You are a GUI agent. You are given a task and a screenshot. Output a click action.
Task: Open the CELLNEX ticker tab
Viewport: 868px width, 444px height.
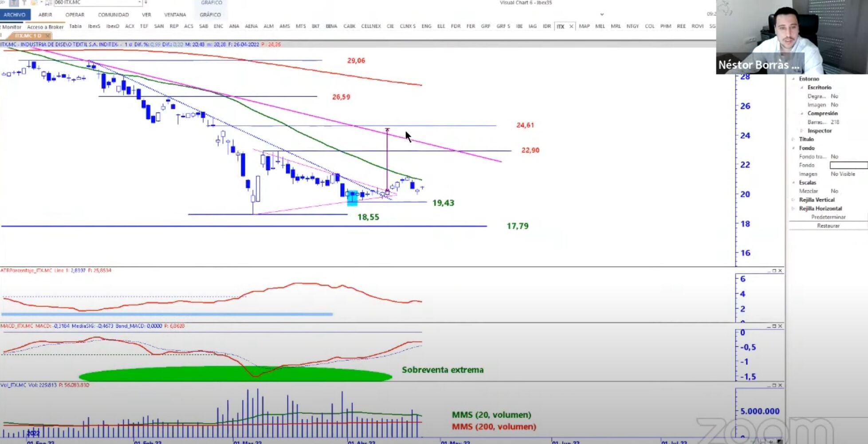[371, 26]
